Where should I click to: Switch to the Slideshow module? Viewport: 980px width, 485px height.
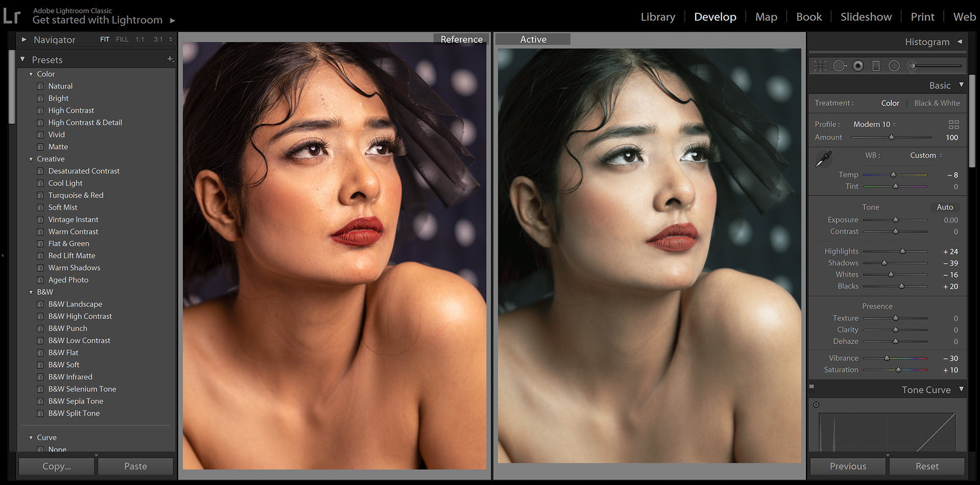pyautogui.click(x=866, y=17)
